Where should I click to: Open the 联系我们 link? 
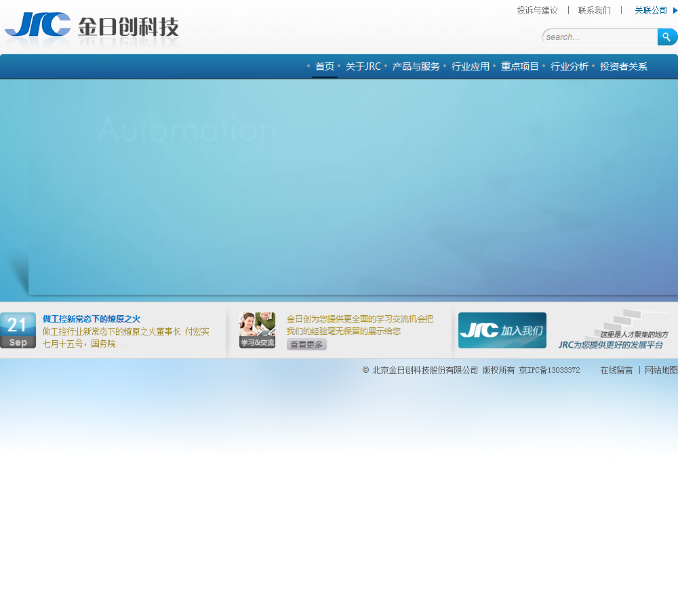(594, 10)
